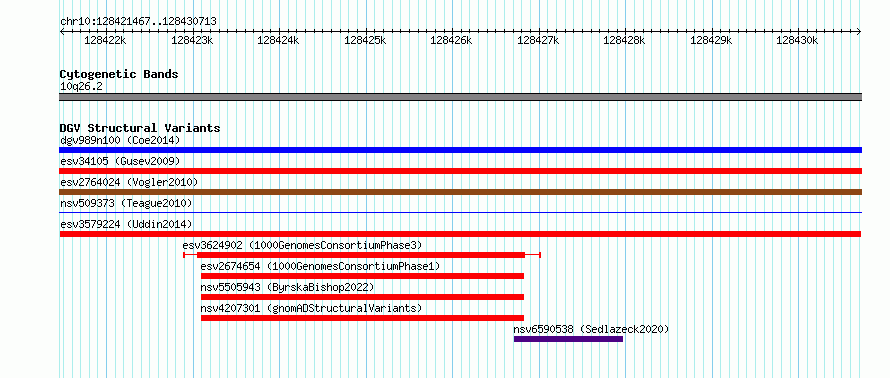Click the Cytogenetic Bands track title

[x=119, y=74]
